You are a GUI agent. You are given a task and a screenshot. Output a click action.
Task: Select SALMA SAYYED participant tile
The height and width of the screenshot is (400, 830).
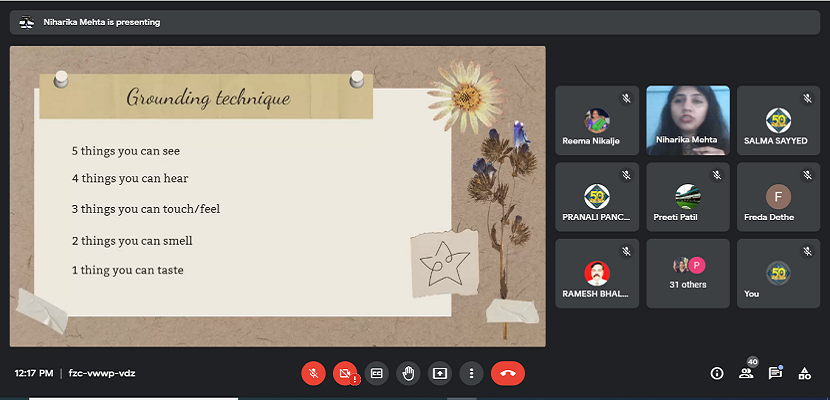click(x=779, y=121)
